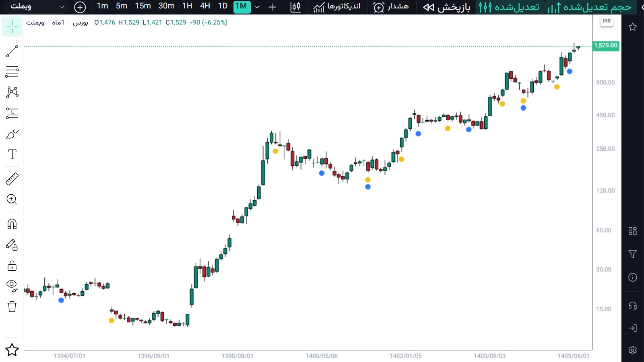Open the info circle icon
The width and height of the screenshot is (644, 362).
pos(633,278)
